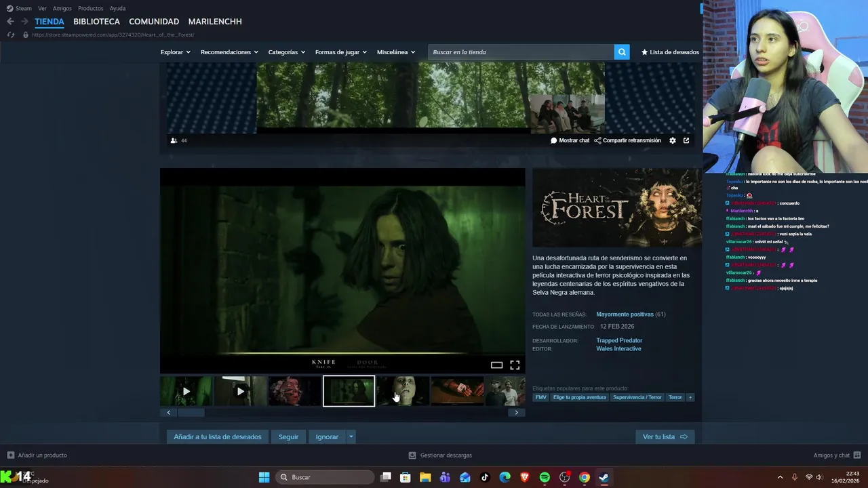Show hidden system tray icons chevron

pos(780,477)
